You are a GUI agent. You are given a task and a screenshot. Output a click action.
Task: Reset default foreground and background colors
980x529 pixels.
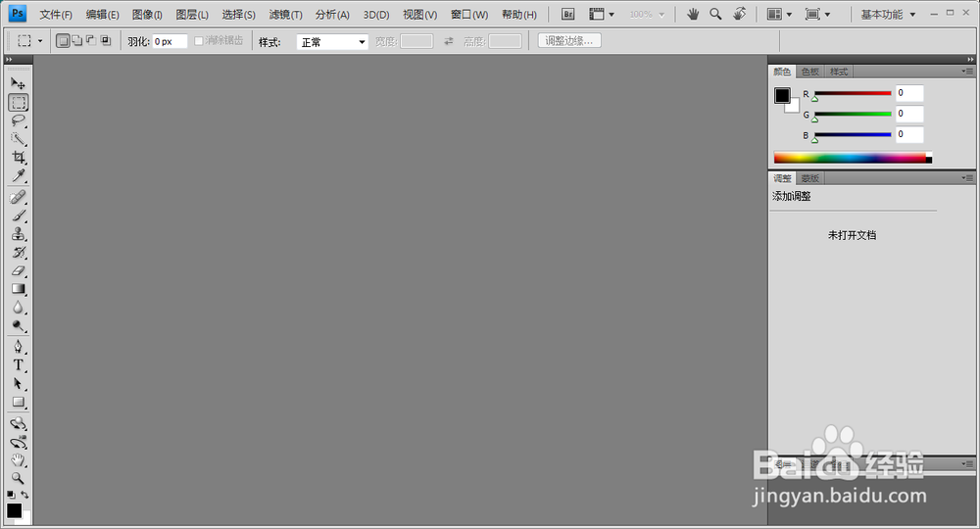[11, 495]
